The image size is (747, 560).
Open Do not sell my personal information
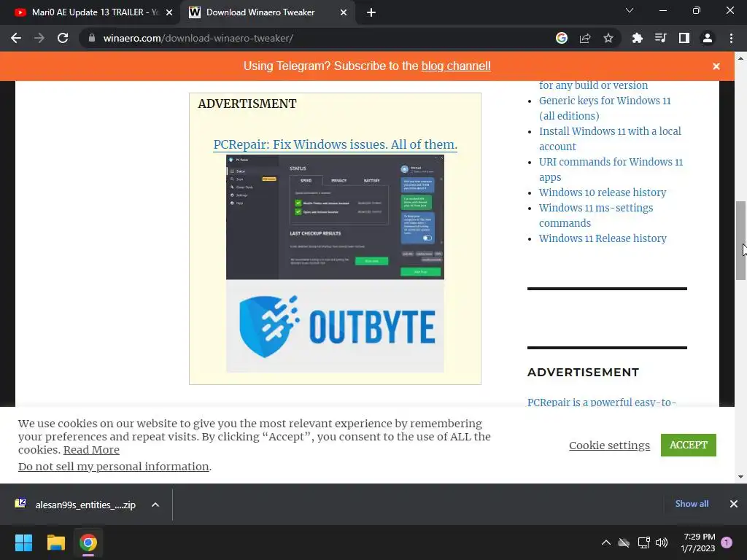[x=113, y=467]
